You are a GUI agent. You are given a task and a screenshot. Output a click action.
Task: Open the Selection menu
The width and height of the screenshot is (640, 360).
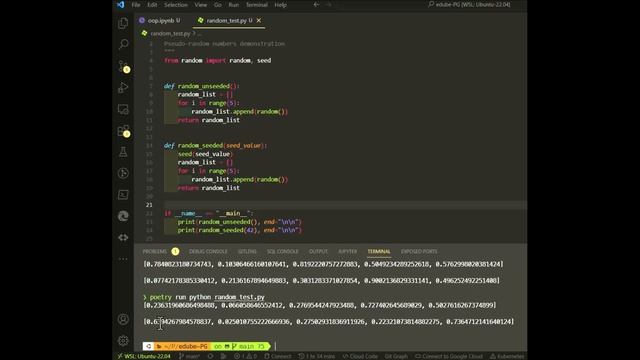point(176,5)
